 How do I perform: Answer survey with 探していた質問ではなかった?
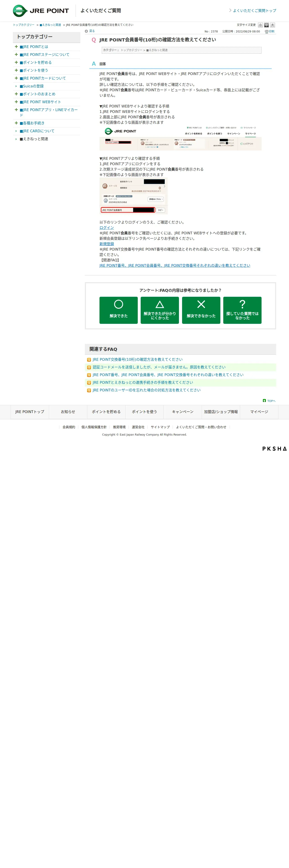pos(242,310)
